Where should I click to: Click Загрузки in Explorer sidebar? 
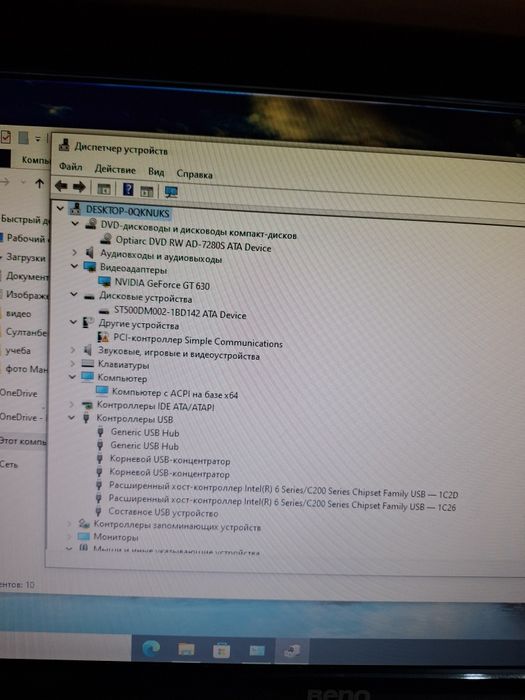point(25,258)
